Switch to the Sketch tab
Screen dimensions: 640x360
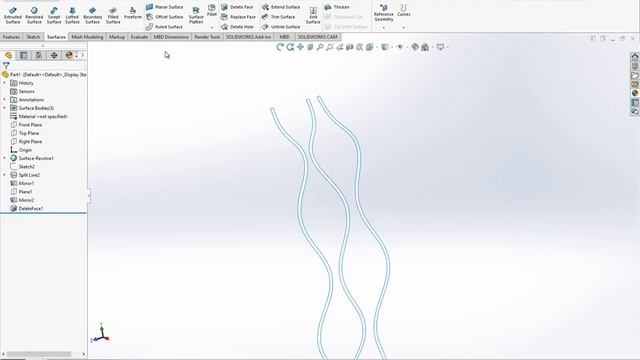pyautogui.click(x=33, y=37)
